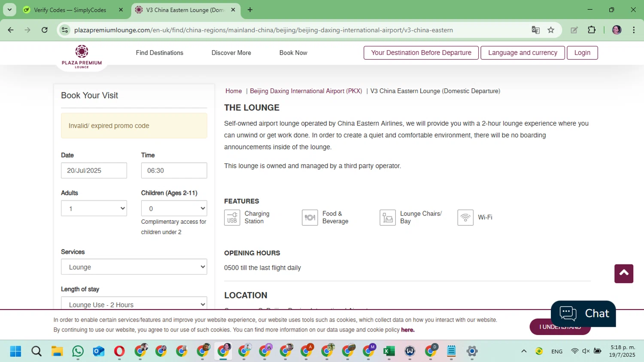Open the Notepad app in taskbar
The width and height of the screenshot is (644, 362).
[451, 351]
